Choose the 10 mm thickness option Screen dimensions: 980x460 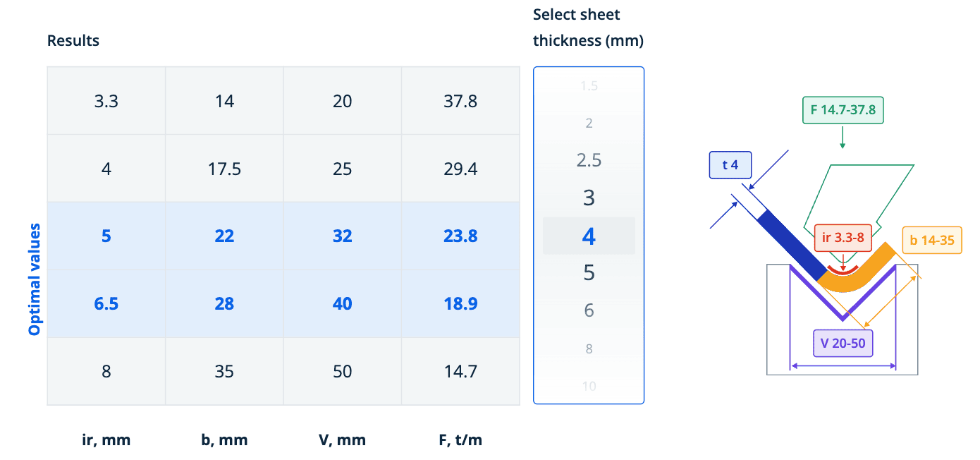click(589, 386)
